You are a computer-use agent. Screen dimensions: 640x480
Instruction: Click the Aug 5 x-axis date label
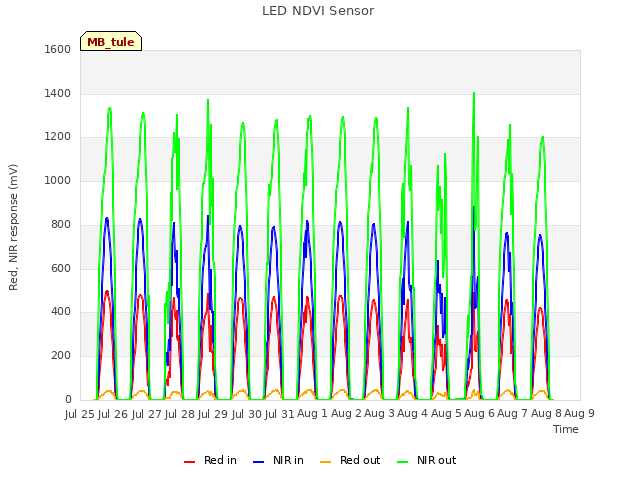pos(446,413)
